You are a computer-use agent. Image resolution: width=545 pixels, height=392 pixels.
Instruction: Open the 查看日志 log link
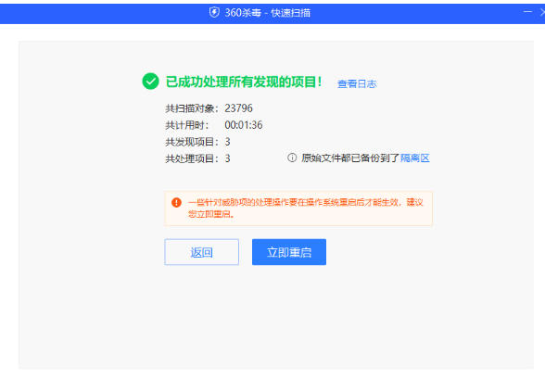[357, 83]
